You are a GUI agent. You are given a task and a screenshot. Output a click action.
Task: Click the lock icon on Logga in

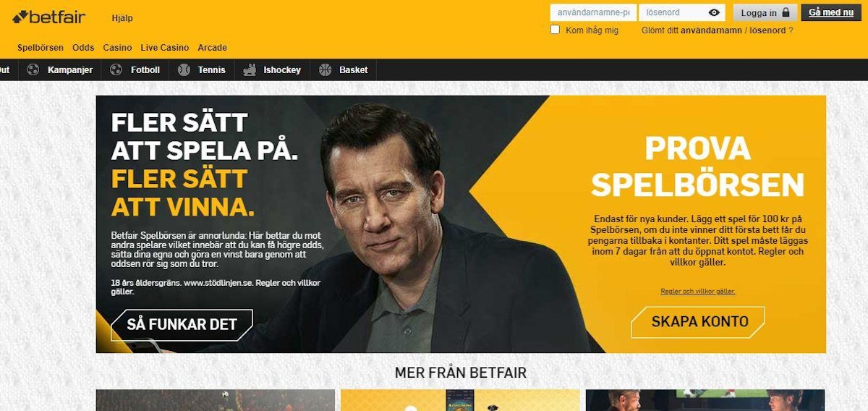click(x=786, y=12)
